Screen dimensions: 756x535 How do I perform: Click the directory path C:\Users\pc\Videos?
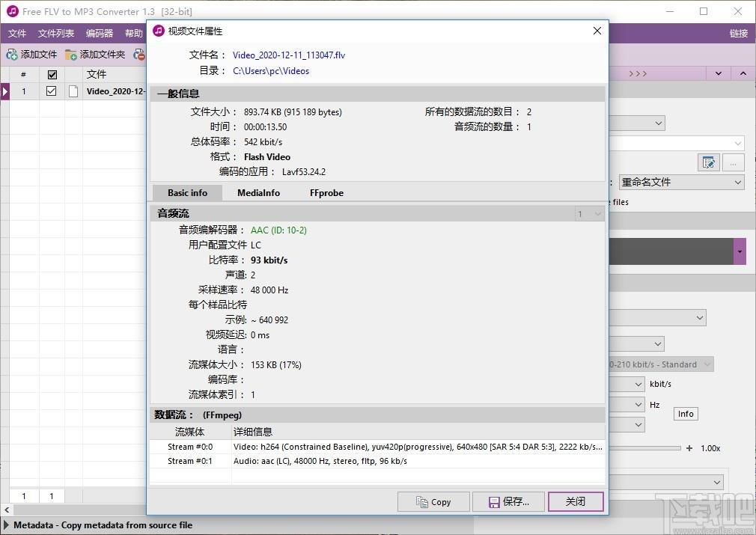point(271,71)
